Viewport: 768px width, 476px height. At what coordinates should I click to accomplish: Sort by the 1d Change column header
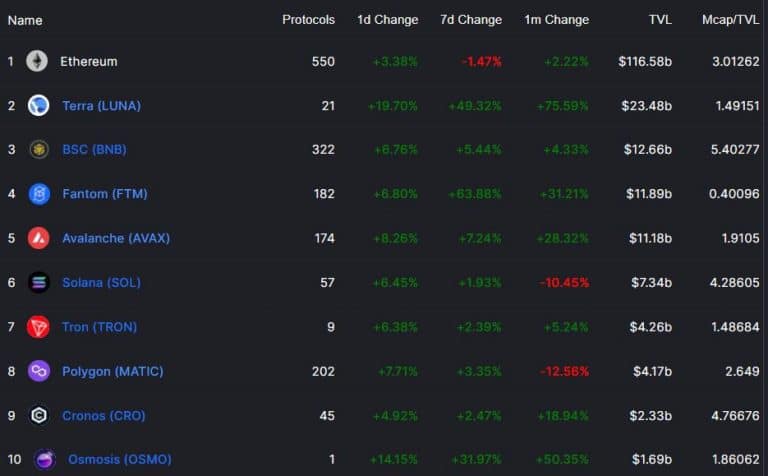point(387,20)
